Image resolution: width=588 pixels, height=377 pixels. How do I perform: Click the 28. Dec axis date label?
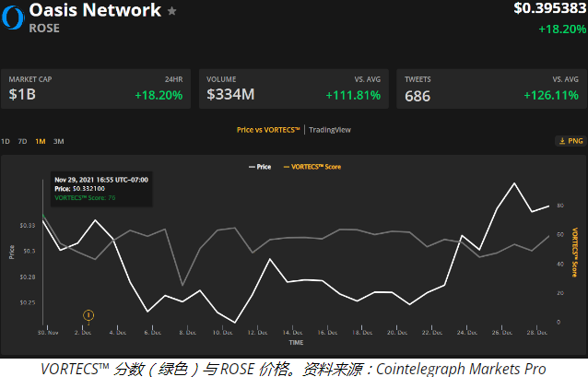[537, 333]
